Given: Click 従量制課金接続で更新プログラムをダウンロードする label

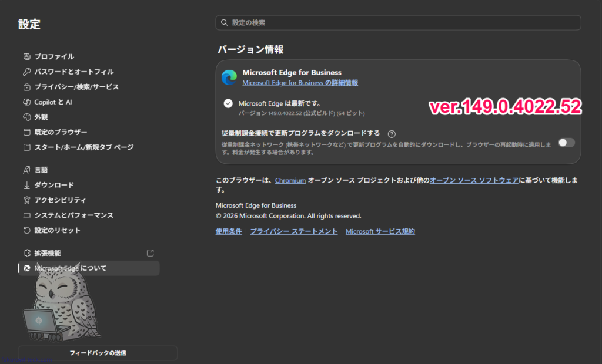Looking at the screenshot, I should tap(300, 133).
